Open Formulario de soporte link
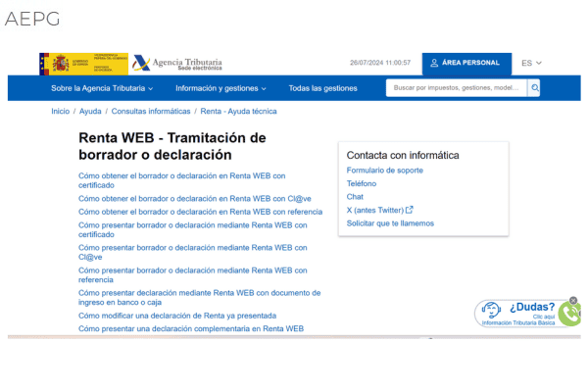 click(x=385, y=171)
